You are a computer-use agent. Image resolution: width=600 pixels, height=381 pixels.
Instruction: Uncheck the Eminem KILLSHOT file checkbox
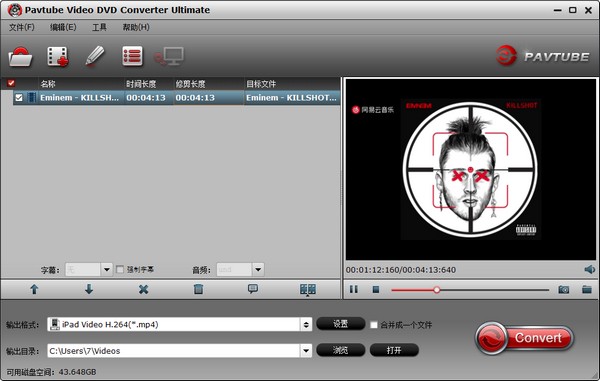pos(19,98)
